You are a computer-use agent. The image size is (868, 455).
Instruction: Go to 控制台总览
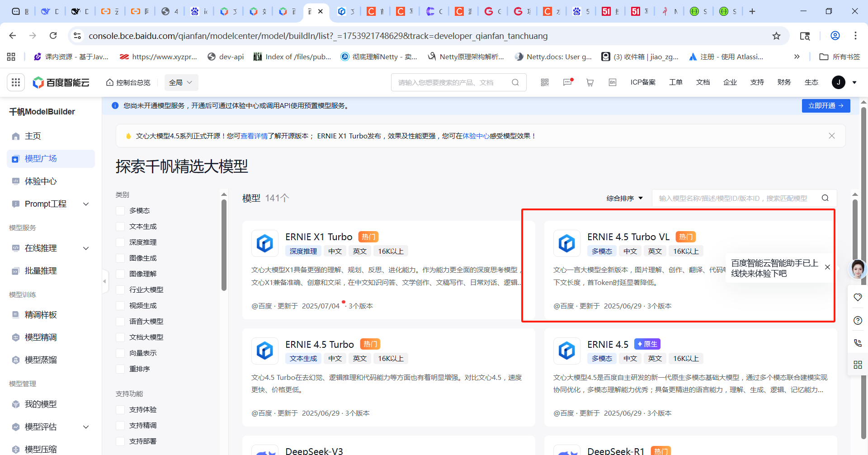(128, 82)
